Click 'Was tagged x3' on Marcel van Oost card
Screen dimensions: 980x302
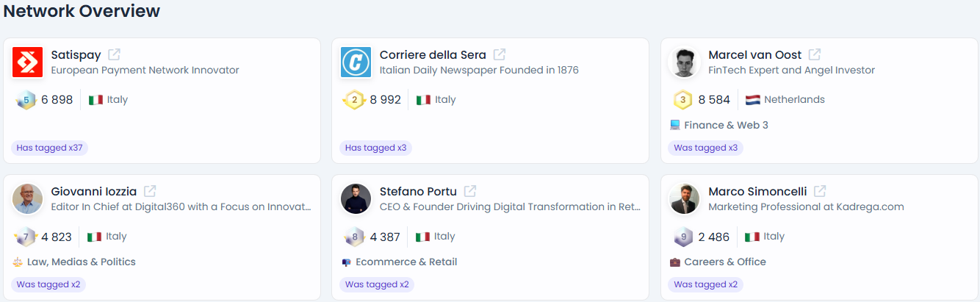705,148
